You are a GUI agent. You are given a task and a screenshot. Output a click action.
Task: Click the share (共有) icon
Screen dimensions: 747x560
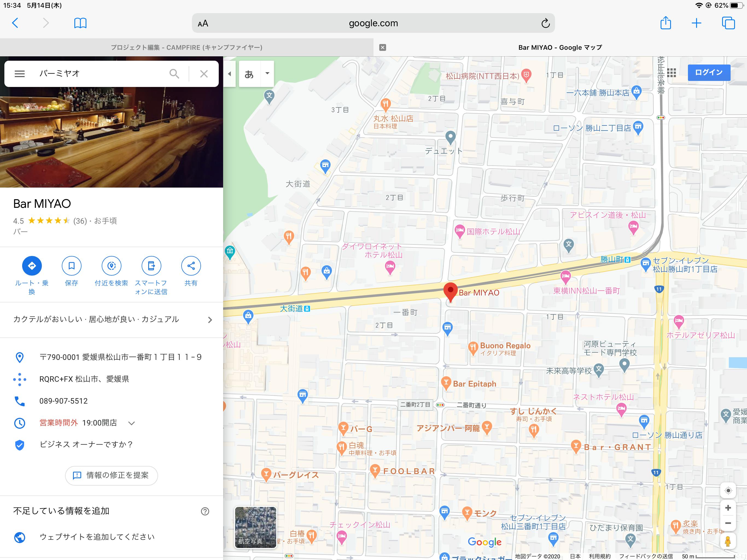pos(191,266)
